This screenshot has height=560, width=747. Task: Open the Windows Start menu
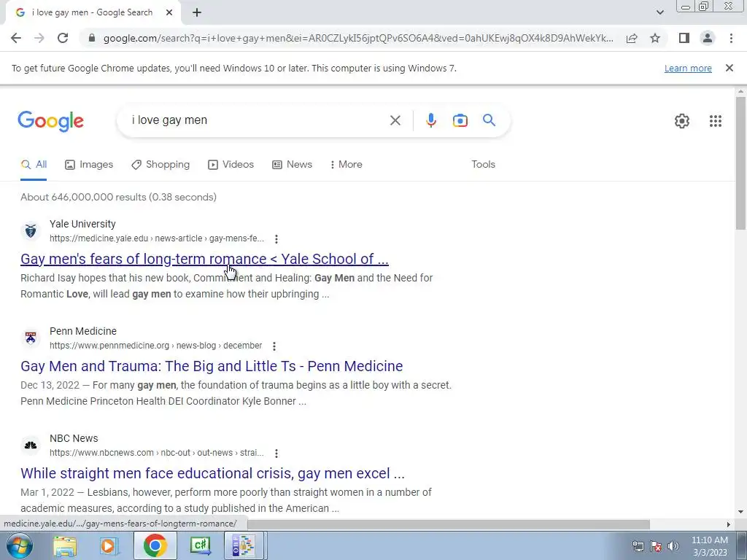[18, 545]
